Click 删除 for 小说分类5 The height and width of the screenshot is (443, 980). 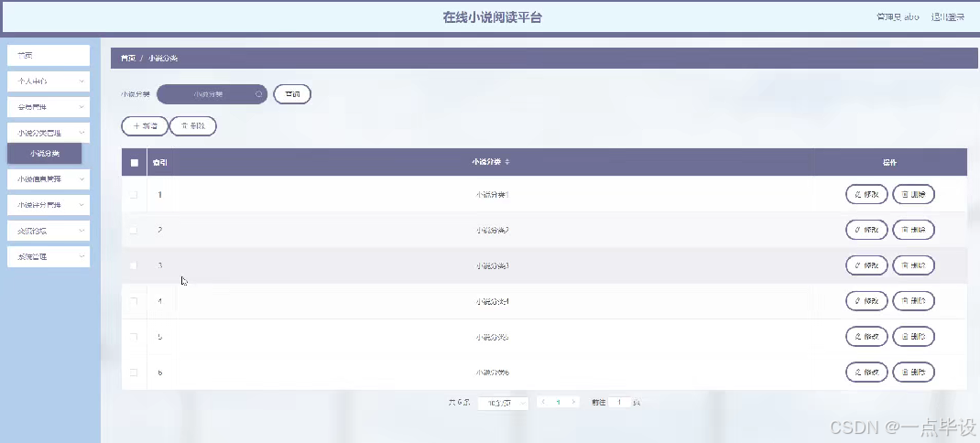click(913, 337)
